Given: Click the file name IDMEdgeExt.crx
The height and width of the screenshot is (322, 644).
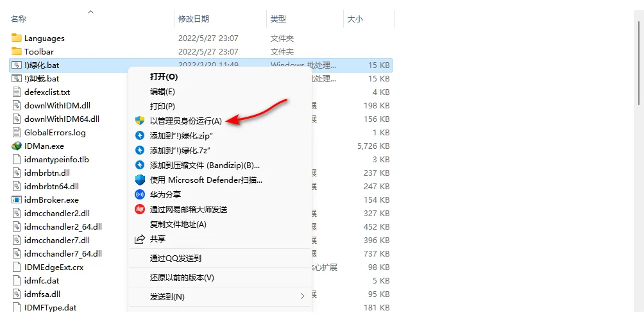Looking at the screenshot, I should click(x=54, y=267).
